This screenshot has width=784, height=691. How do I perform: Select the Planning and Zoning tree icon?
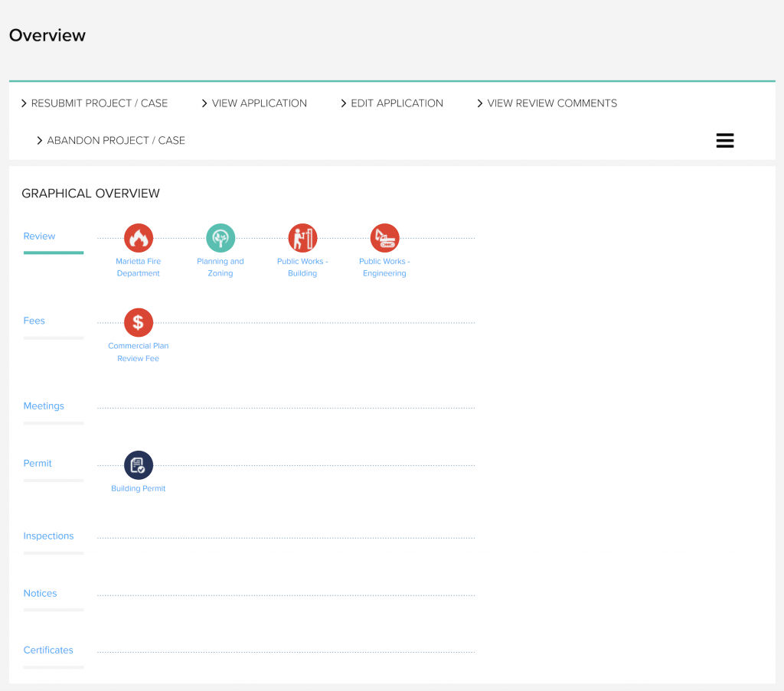click(x=220, y=238)
